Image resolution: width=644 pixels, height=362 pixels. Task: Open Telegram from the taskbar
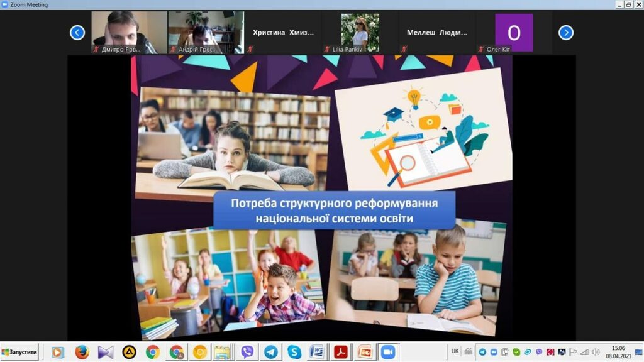point(271,352)
